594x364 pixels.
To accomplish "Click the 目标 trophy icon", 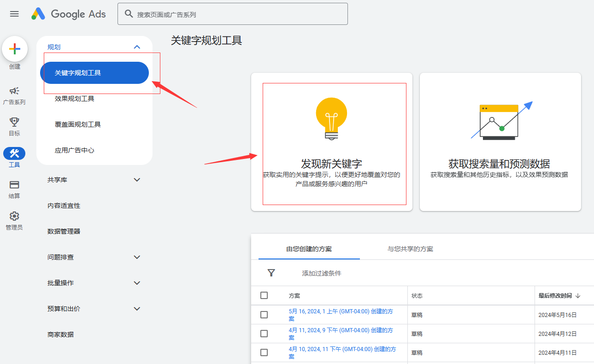I will click(x=14, y=122).
